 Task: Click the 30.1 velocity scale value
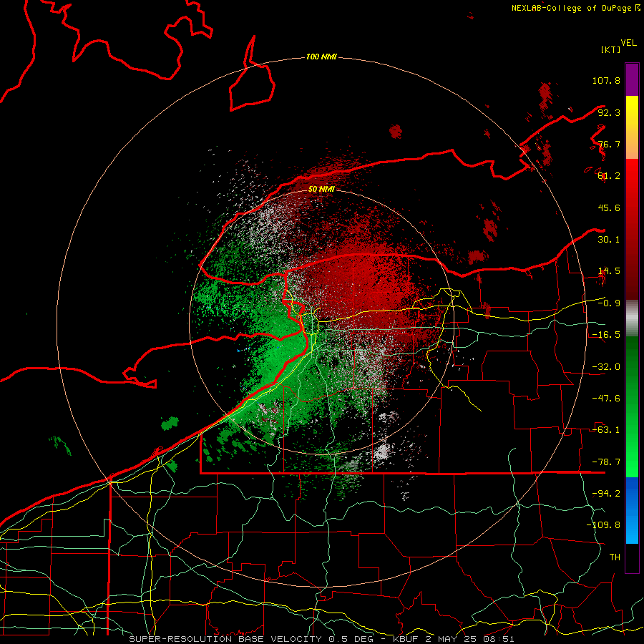[609, 240]
